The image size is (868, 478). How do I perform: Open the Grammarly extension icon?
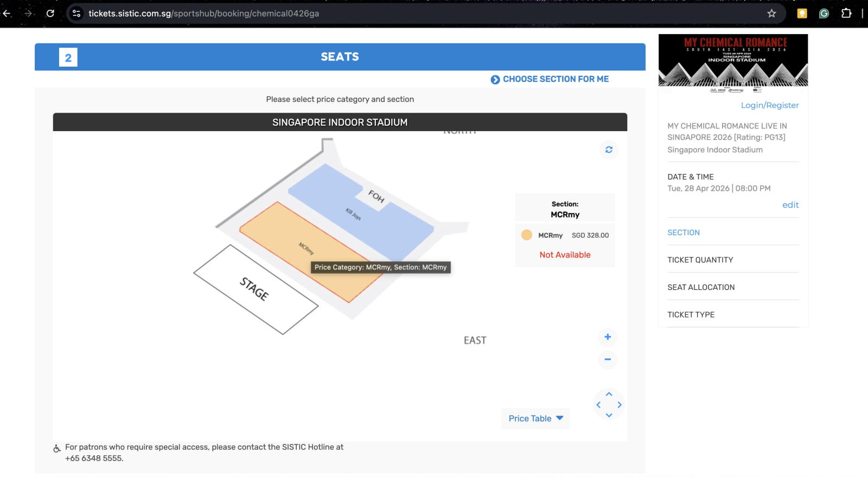tap(824, 14)
